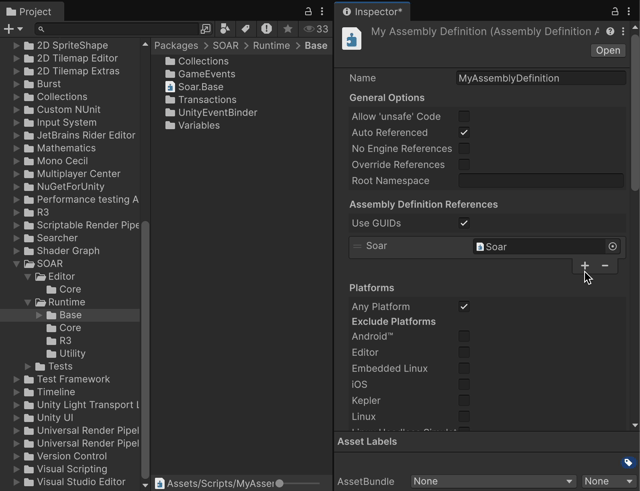Toggle the Use GUIDs checkbox
The height and width of the screenshot is (491, 640).
[x=464, y=223]
